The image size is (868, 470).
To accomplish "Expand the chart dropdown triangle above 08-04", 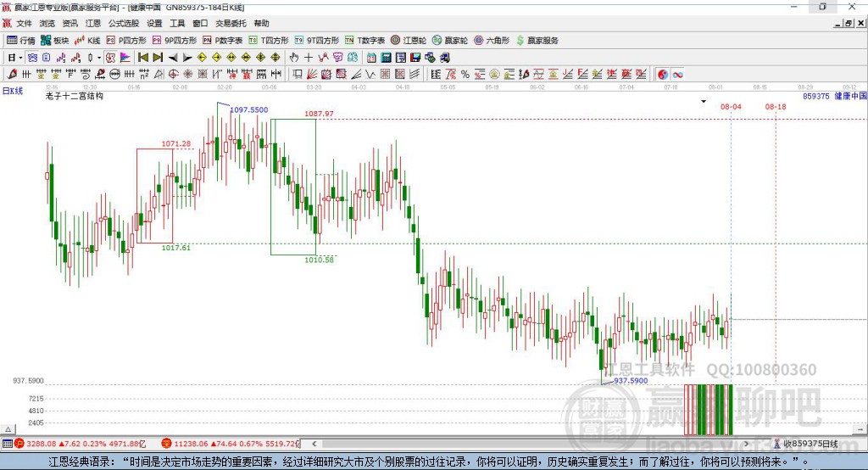I will 704,102.
